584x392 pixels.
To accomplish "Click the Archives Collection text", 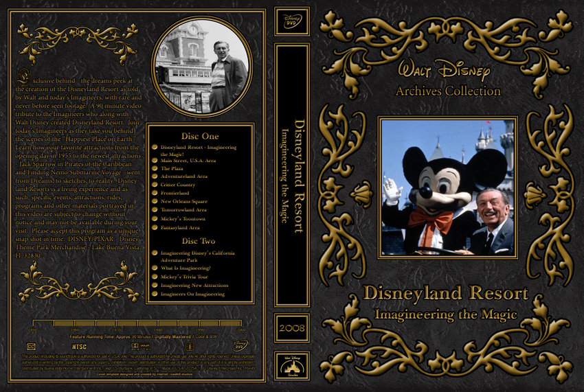I will click(x=448, y=91).
